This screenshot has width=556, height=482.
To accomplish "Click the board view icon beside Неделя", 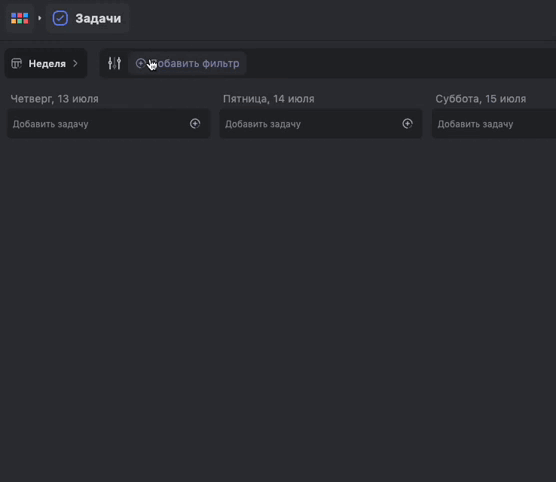I will [16, 63].
